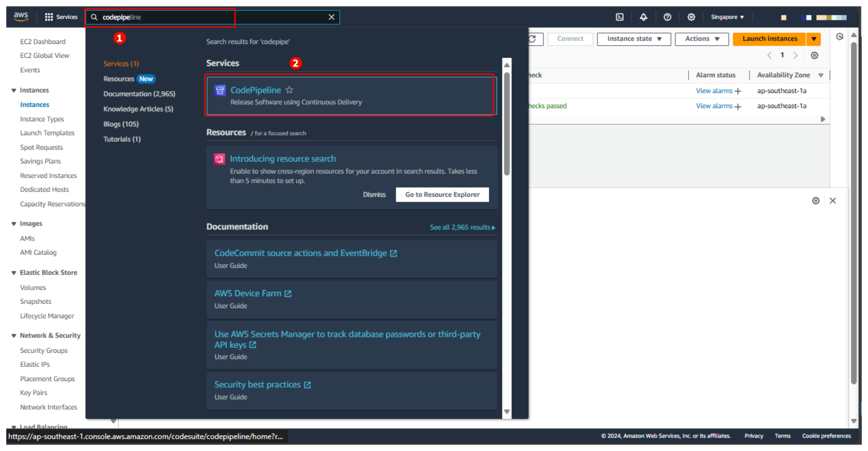
Task: Open the console settings gear icon
Action: (x=691, y=17)
